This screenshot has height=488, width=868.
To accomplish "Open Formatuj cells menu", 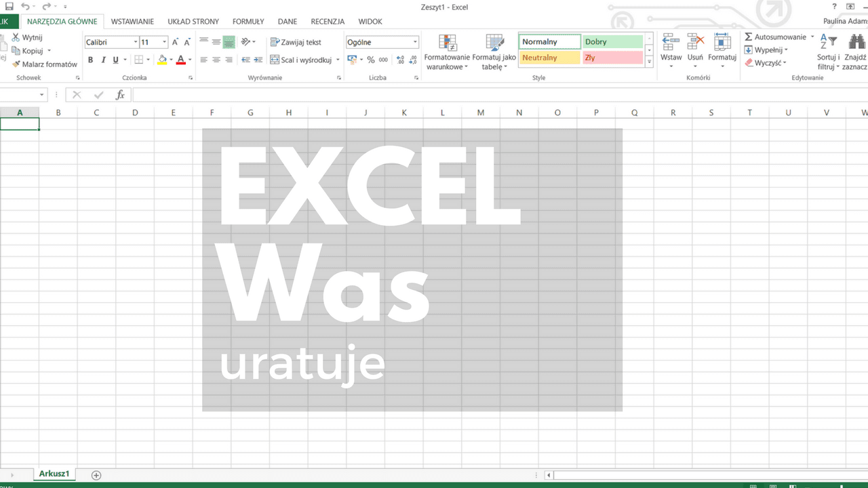I will 722,52.
